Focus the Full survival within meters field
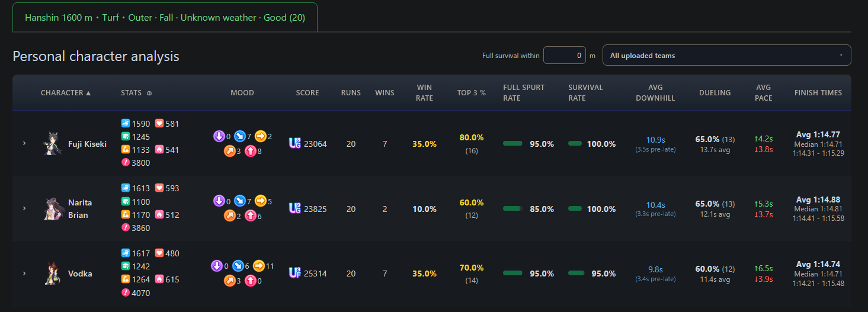868x312 pixels. 564,55
